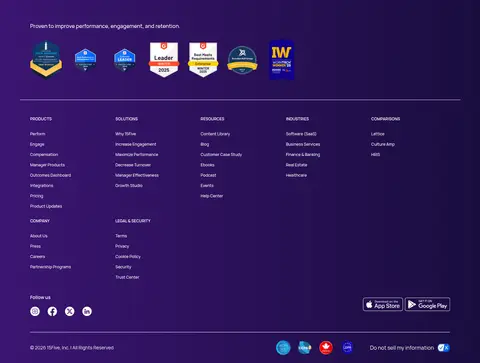Click the first light-blue circular compliance seal

pyautogui.click(x=283, y=348)
